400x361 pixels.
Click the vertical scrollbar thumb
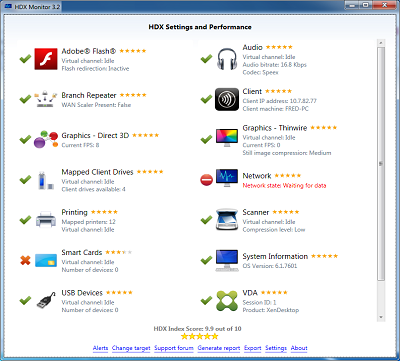381,163
